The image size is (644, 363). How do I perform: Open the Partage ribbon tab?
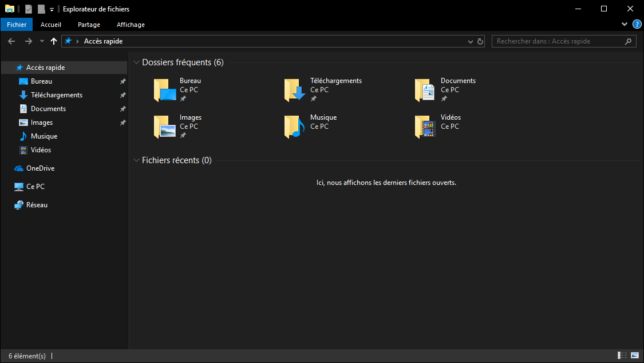pyautogui.click(x=89, y=25)
